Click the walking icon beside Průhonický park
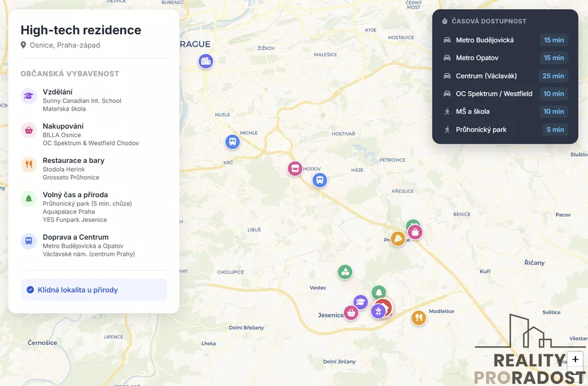 [447, 130]
